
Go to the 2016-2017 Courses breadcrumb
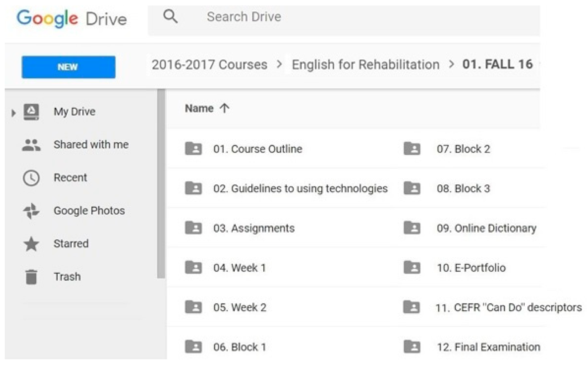click(x=210, y=65)
